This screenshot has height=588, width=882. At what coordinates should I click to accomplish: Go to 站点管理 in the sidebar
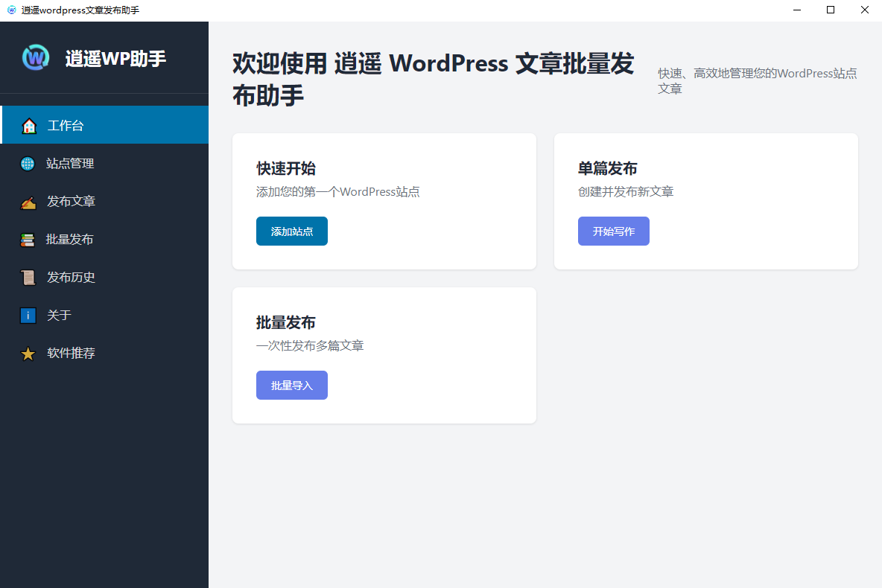pyautogui.click(x=104, y=164)
